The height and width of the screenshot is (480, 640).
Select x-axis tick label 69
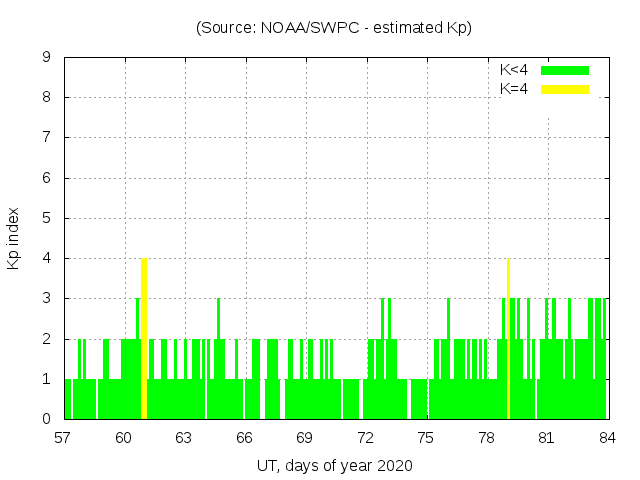305,437
